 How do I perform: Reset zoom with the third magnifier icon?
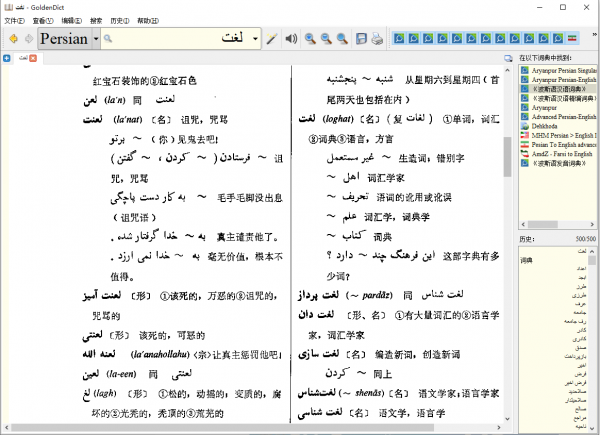click(x=342, y=39)
